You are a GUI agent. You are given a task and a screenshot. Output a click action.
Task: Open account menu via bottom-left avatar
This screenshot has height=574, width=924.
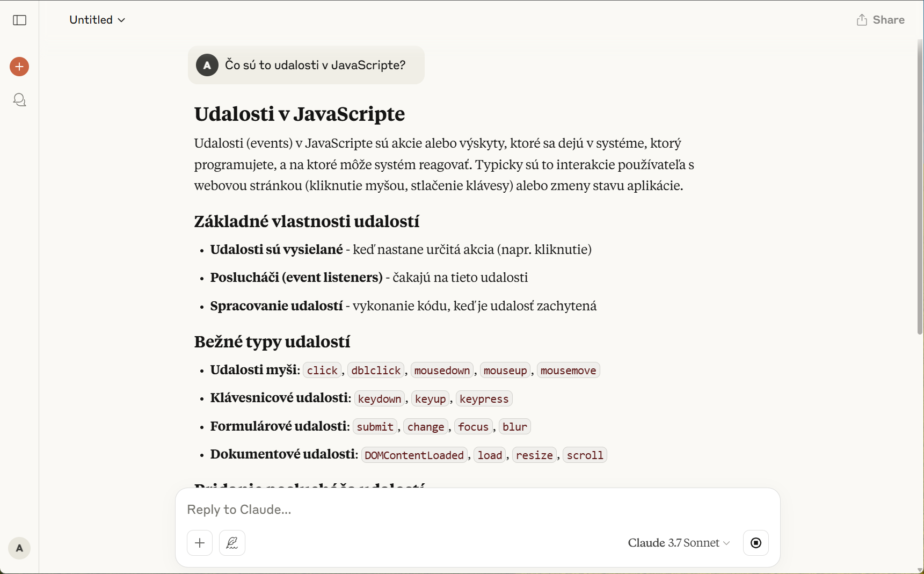point(19,548)
